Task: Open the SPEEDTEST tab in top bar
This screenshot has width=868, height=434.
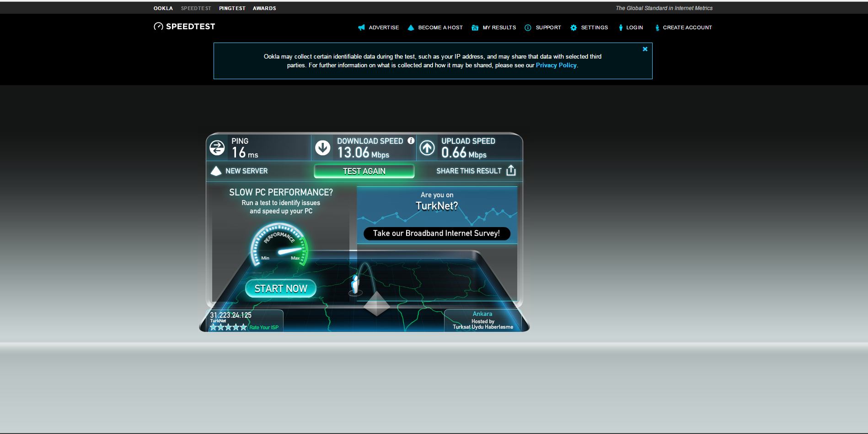Action: (196, 8)
